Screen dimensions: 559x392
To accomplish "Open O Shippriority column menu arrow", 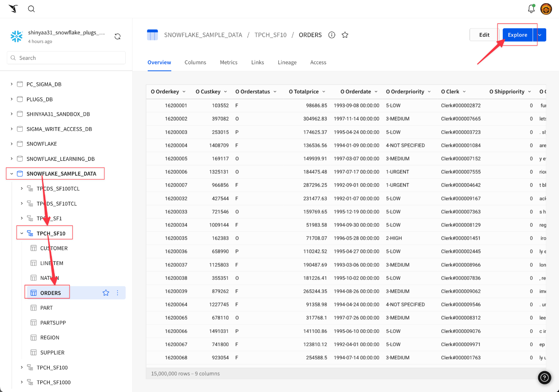I will click(x=529, y=92).
